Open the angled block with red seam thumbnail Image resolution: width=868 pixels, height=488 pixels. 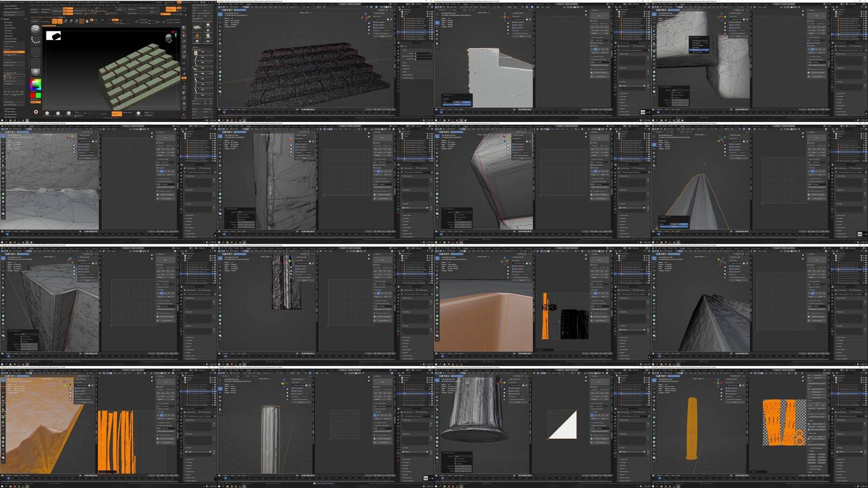[542, 182]
